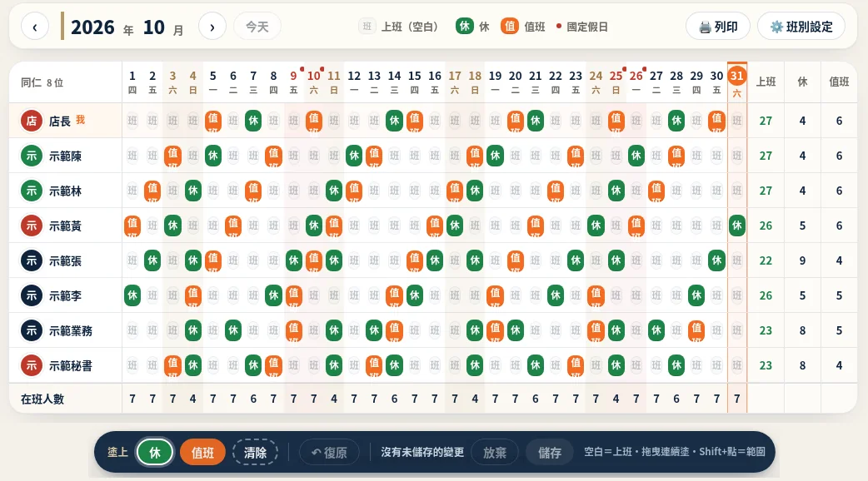Image resolution: width=868 pixels, height=481 pixels.
Task: Click 示範黃 red avatar icon
Action: click(32, 226)
